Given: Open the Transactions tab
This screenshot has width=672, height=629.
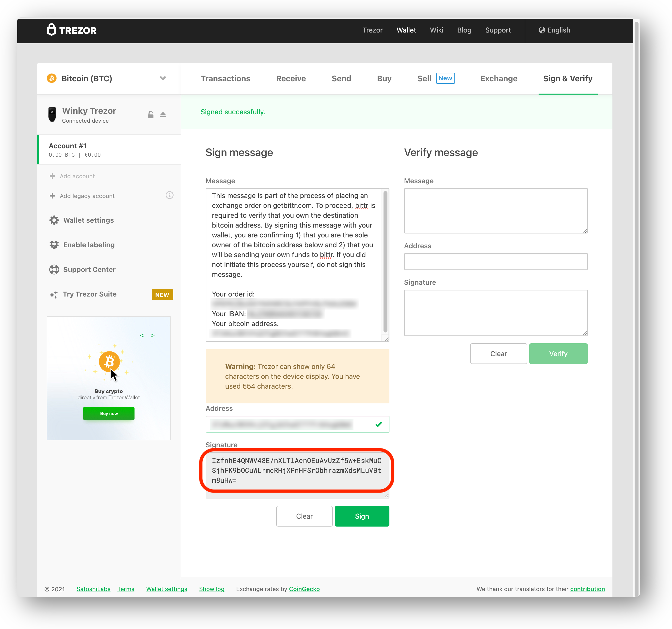Looking at the screenshot, I should pyautogui.click(x=225, y=79).
